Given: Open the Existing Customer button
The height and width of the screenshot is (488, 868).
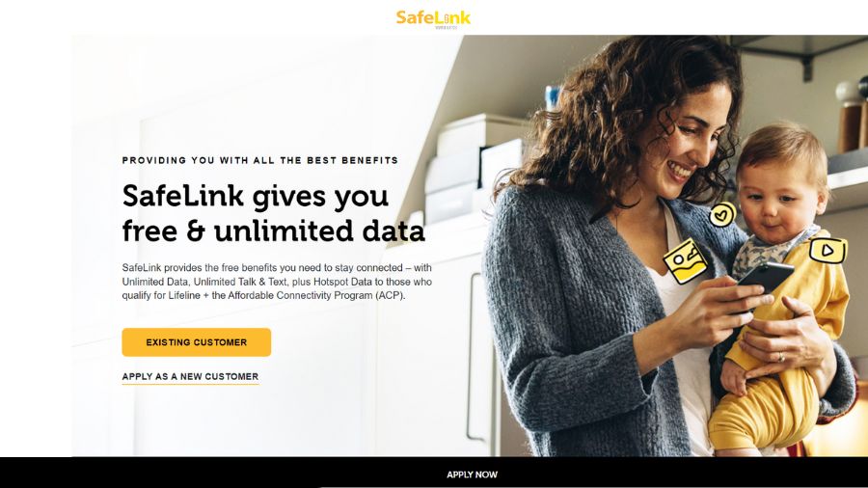Looking at the screenshot, I should 197,342.
